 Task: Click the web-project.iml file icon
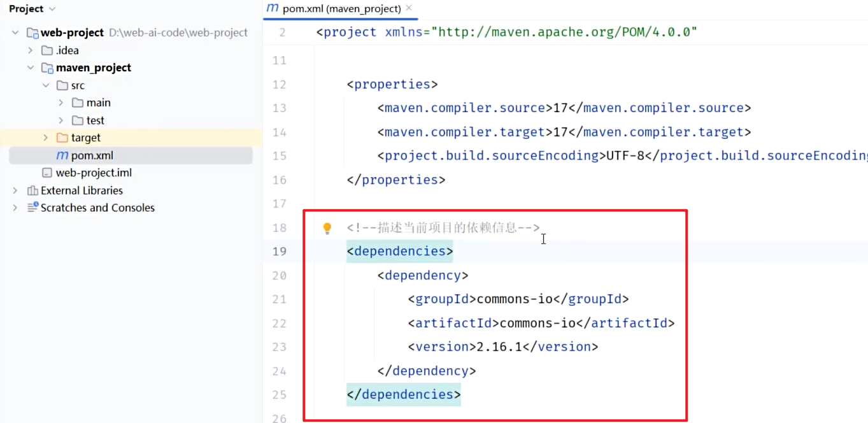click(47, 173)
